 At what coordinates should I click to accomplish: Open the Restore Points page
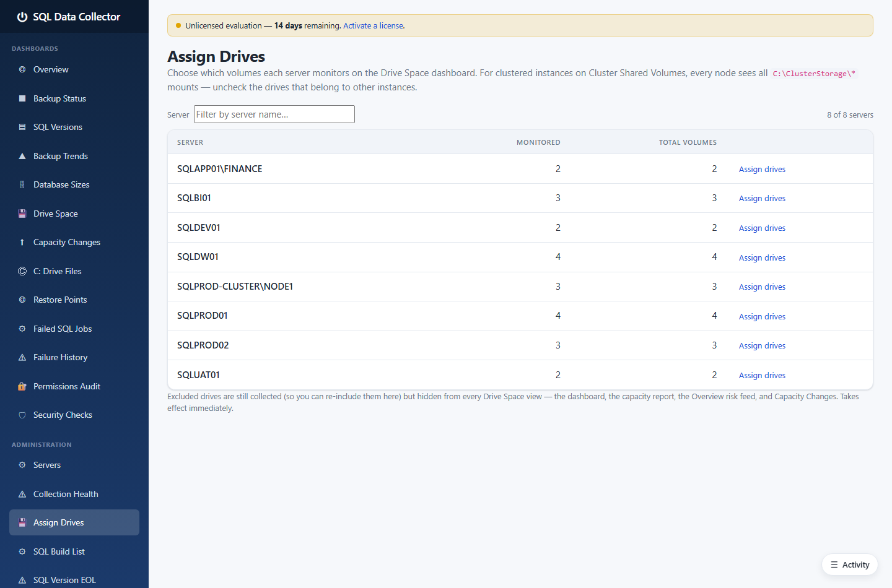[x=74, y=300]
